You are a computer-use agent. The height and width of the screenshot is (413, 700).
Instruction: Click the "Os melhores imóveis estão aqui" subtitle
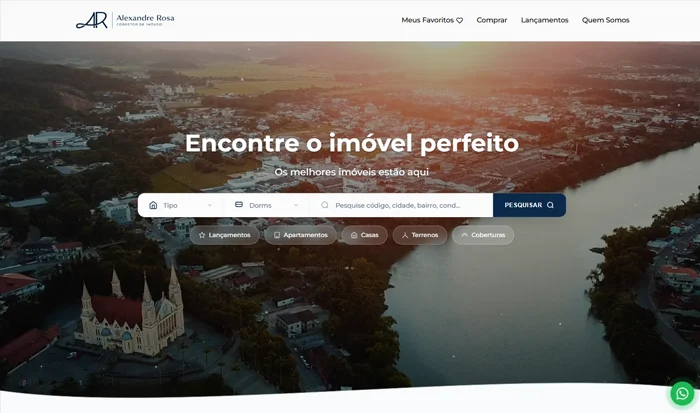(x=352, y=172)
